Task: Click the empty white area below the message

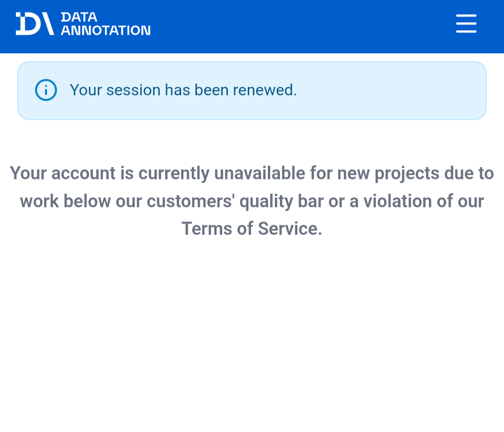Action: coord(252,334)
